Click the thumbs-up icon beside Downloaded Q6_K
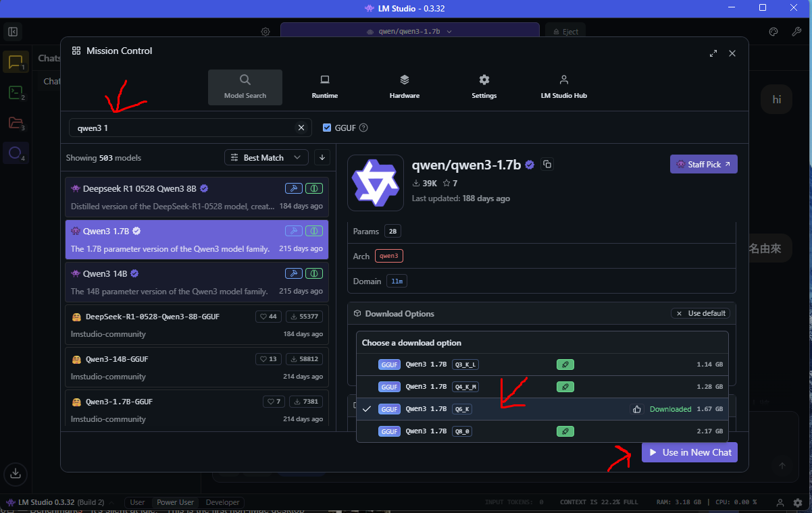The height and width of the screenshot is (513, 812). [x=636, y=408]
